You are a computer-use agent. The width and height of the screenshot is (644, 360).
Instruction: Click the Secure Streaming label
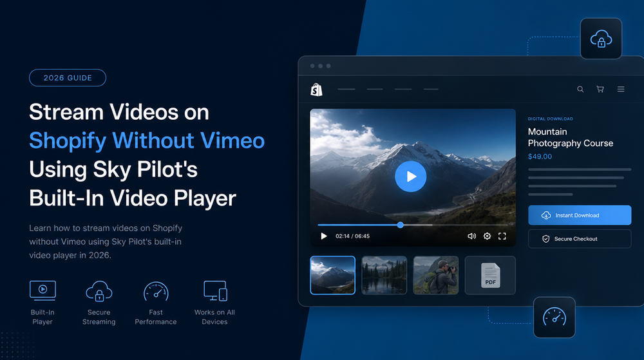[x=99, y=317]
